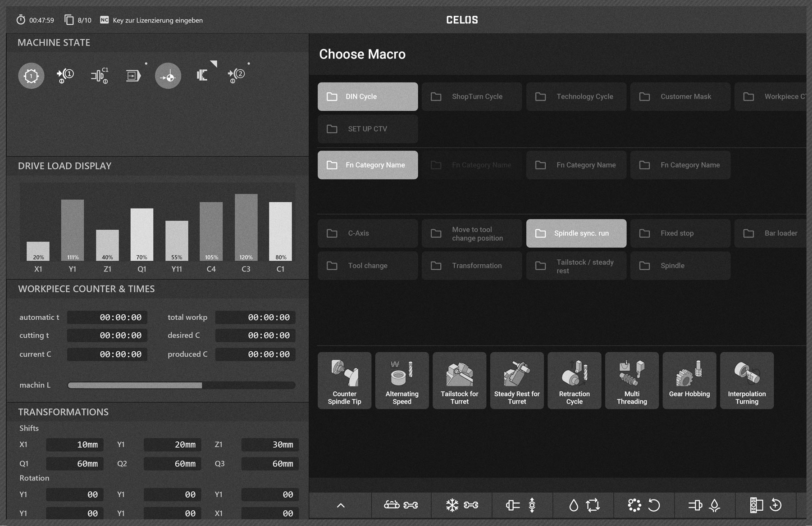Select the highlighted Fn Category Name folder
Screen dimensions: 812x526
pyautogui.click(x=368, y=165)
